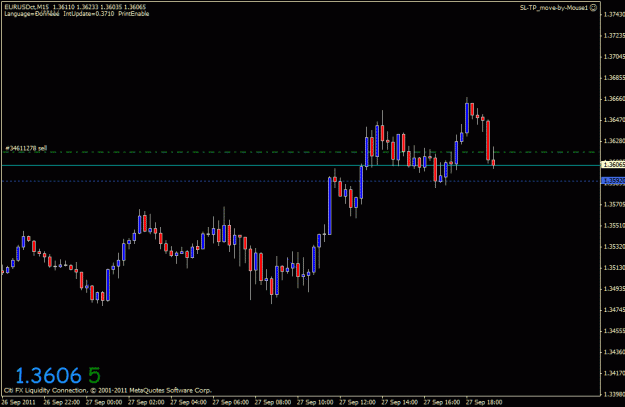Click the expert advisor smiley face icon
The image size is (625, 407).
(x=593, y=8)
